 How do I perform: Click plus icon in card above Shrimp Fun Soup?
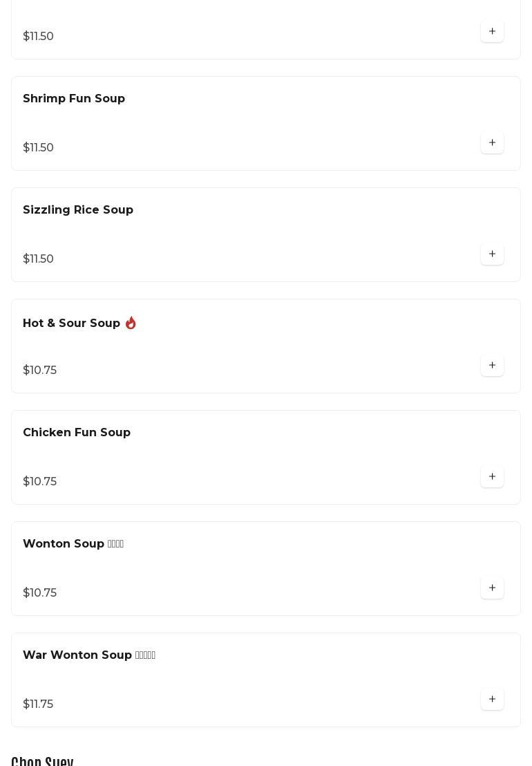click(x=492, y=31)
